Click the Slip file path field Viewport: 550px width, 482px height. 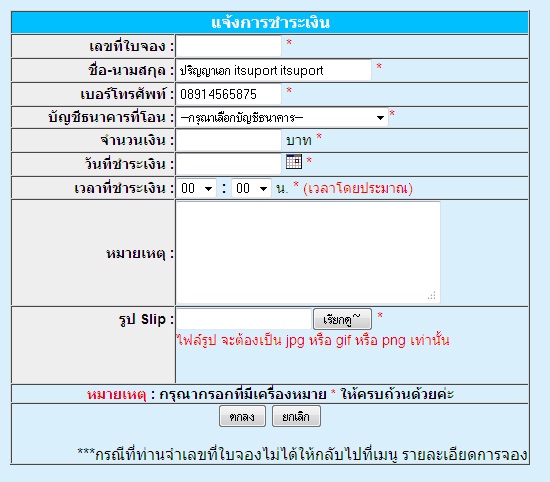[x=244, y=319]
